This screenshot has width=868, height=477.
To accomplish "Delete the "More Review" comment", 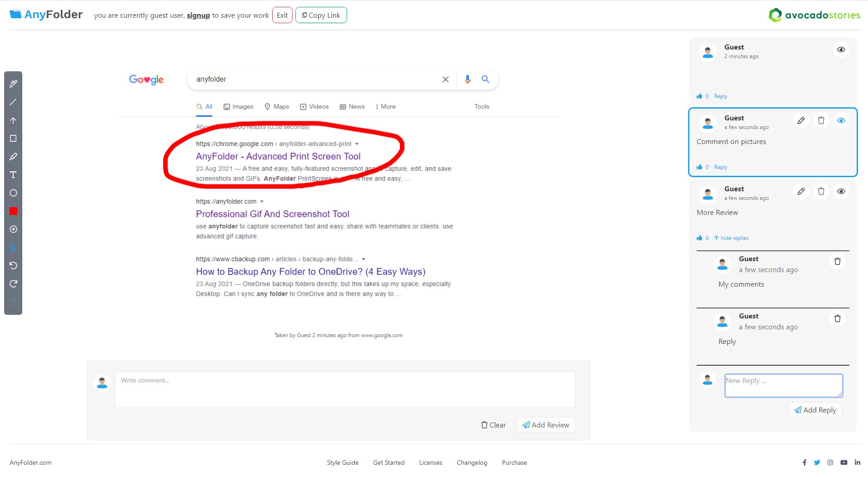I will coord(821,191).
